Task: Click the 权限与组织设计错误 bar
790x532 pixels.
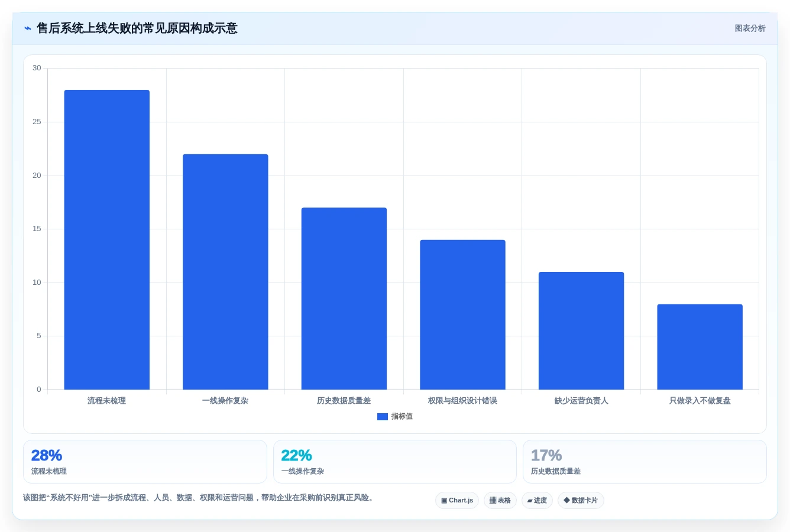Action: 462,314
